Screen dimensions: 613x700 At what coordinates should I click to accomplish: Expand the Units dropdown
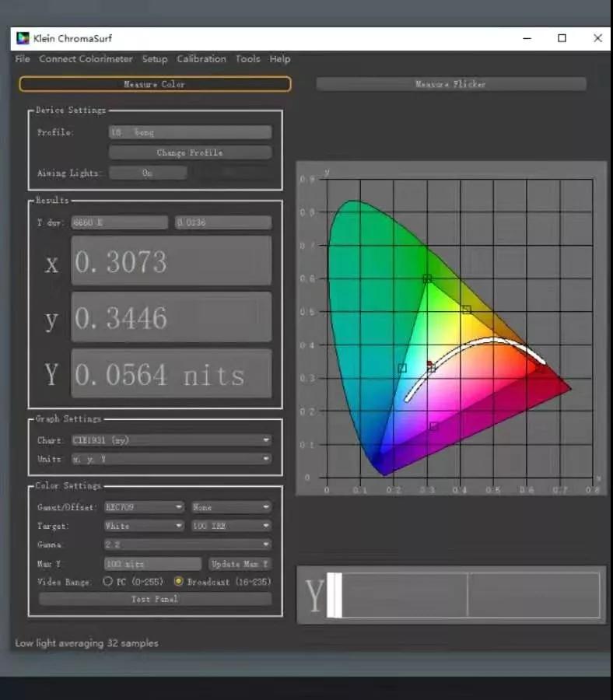tap(171, 459)
